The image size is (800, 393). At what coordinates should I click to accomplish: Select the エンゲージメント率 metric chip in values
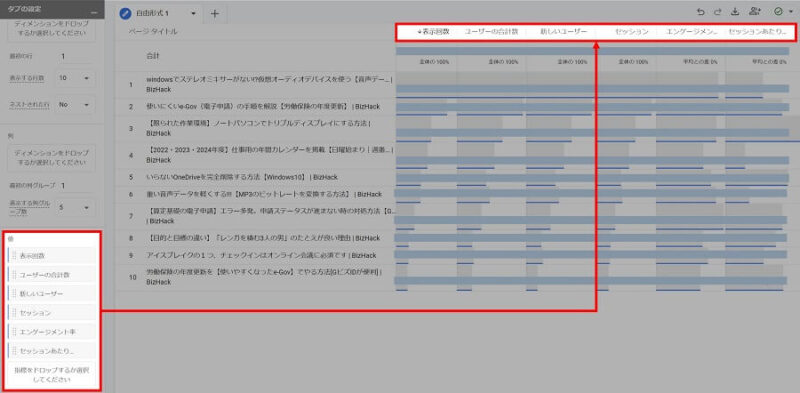(52, 332)
